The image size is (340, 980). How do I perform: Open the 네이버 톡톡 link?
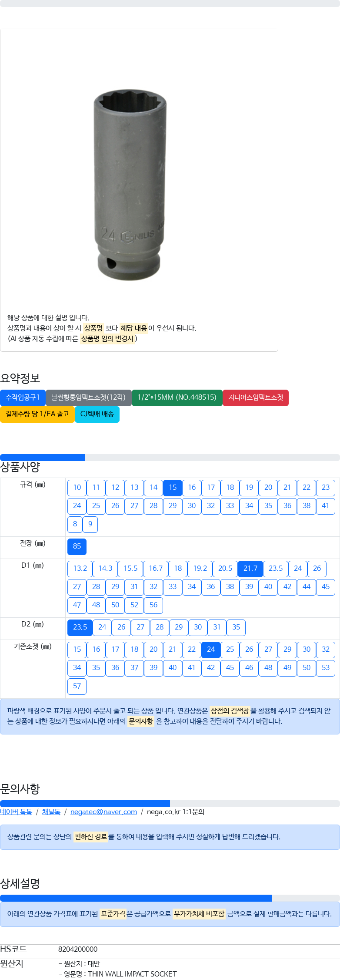click(16, 812)
